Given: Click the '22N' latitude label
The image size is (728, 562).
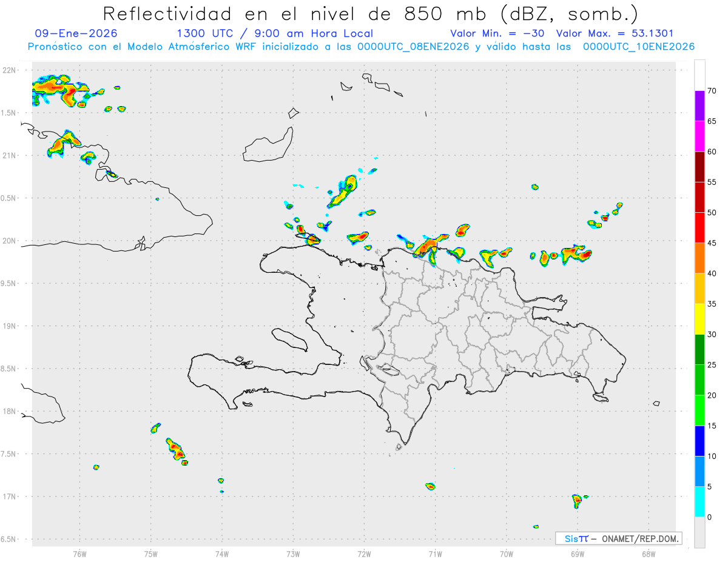Looking at the screenshot, I should point(10,70).
